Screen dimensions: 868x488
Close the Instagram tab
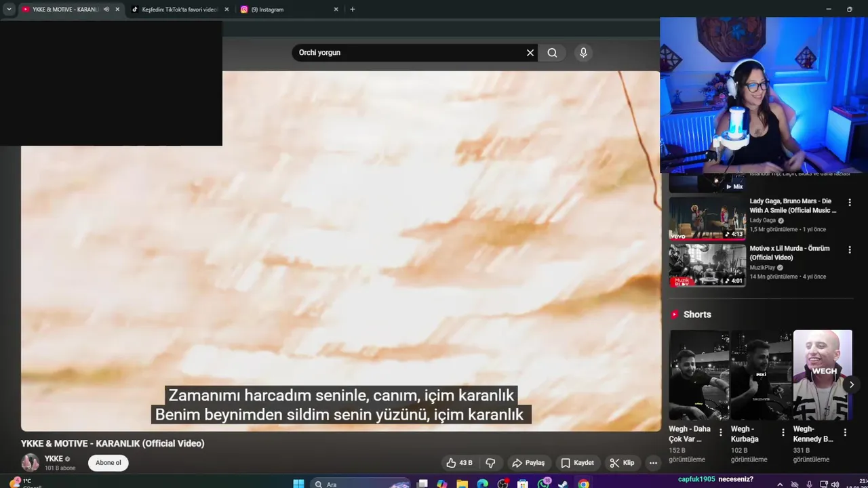point(336,9)
